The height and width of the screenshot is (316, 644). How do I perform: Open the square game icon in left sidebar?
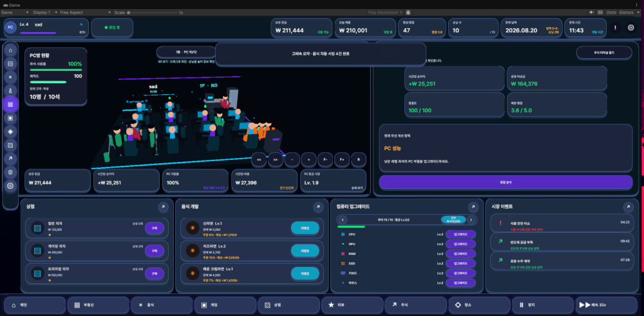click(10, 118)
